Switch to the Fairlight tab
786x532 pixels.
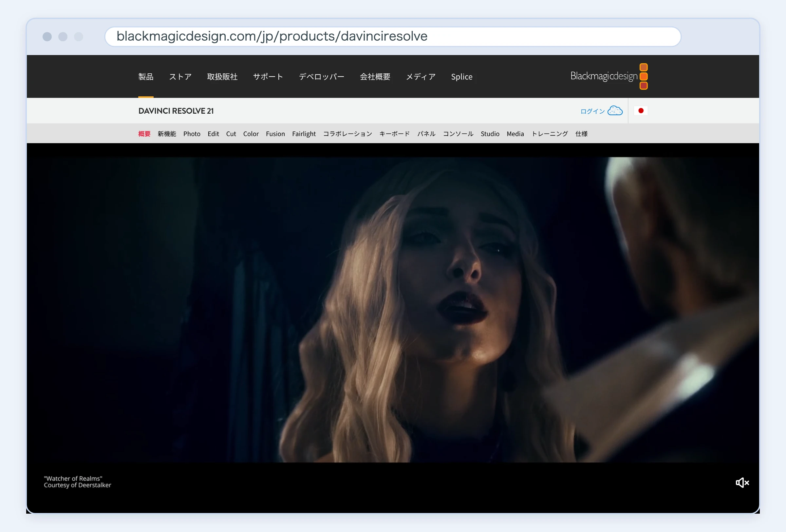(304, 134)
